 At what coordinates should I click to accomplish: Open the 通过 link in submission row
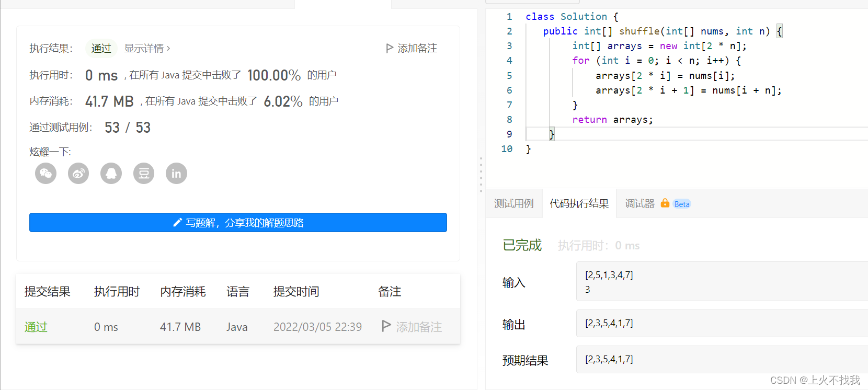coord(36,327)
